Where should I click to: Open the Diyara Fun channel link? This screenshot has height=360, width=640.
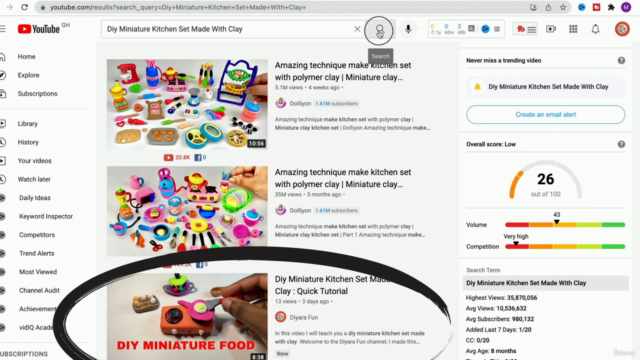coord(304,317)
